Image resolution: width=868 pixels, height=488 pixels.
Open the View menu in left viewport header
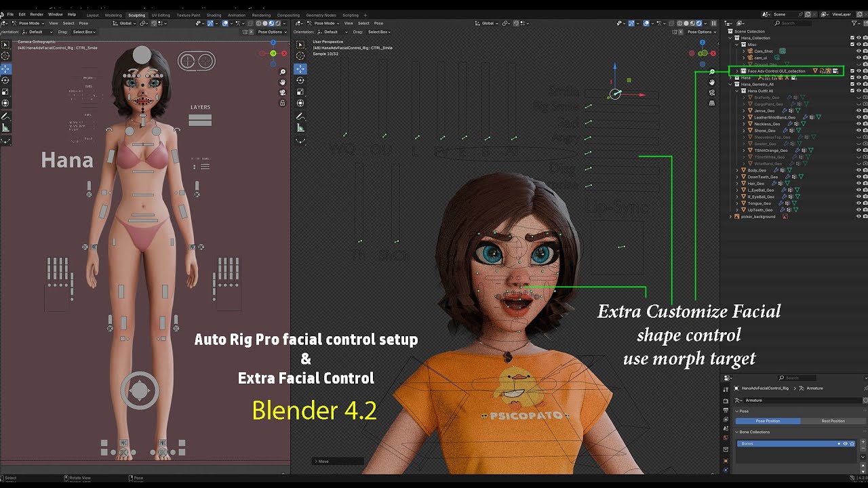tap(53, 23)
